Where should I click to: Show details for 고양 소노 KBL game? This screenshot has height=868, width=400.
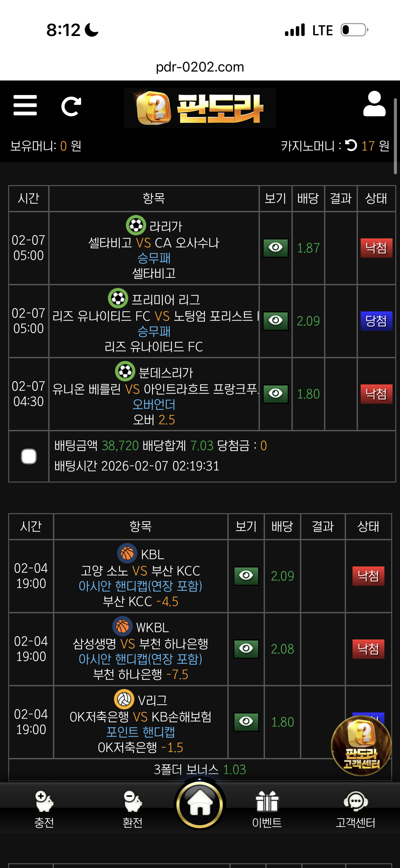246,576
